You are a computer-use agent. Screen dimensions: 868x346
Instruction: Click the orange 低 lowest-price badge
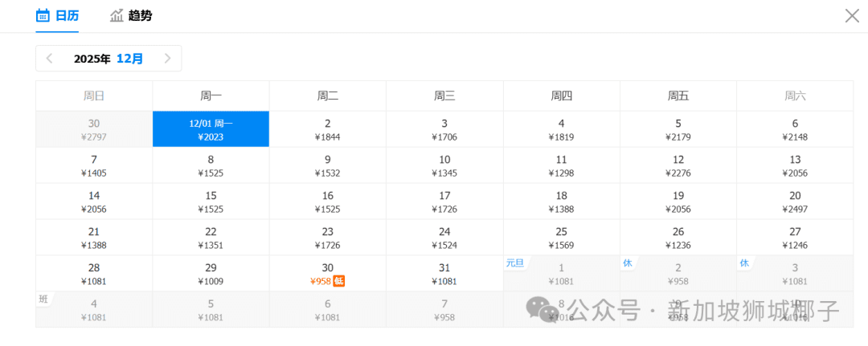pyautogui.click(x=339, y=281)
